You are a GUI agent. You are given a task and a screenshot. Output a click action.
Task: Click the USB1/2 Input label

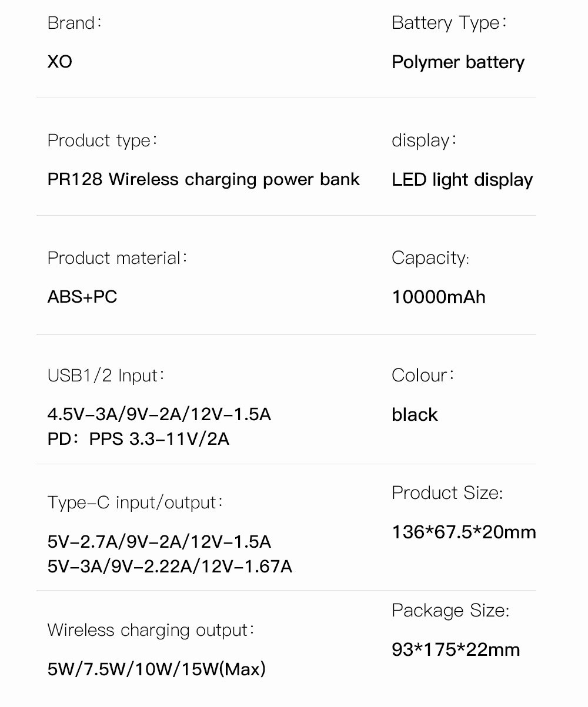click(106, 376)
